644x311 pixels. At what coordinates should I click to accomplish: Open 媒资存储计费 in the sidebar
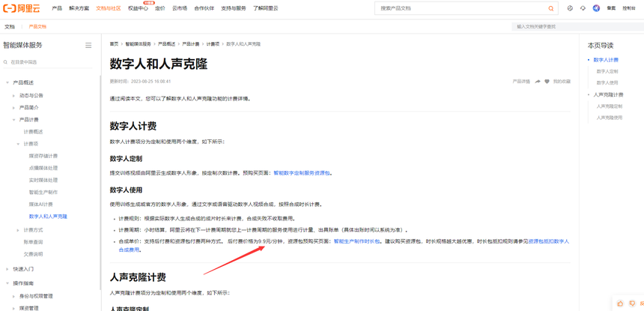point(43,156)
